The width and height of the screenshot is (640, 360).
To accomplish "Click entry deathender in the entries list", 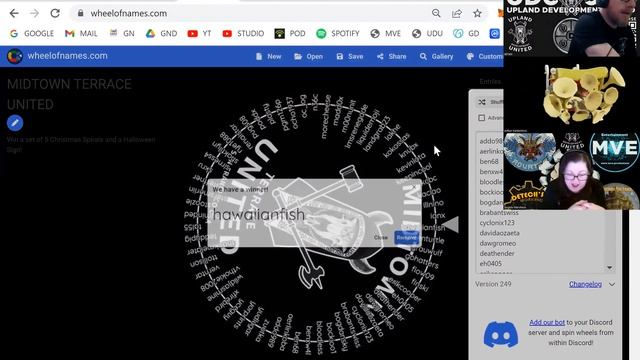I will tap(497, 253).
